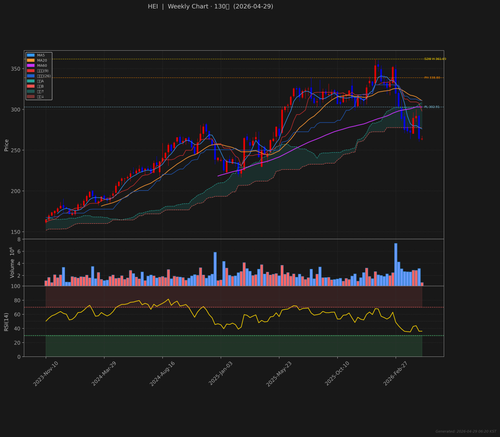The image size is (500, 437).
Task: Click the 2025-Oct-10 date label
Action: 337,374
